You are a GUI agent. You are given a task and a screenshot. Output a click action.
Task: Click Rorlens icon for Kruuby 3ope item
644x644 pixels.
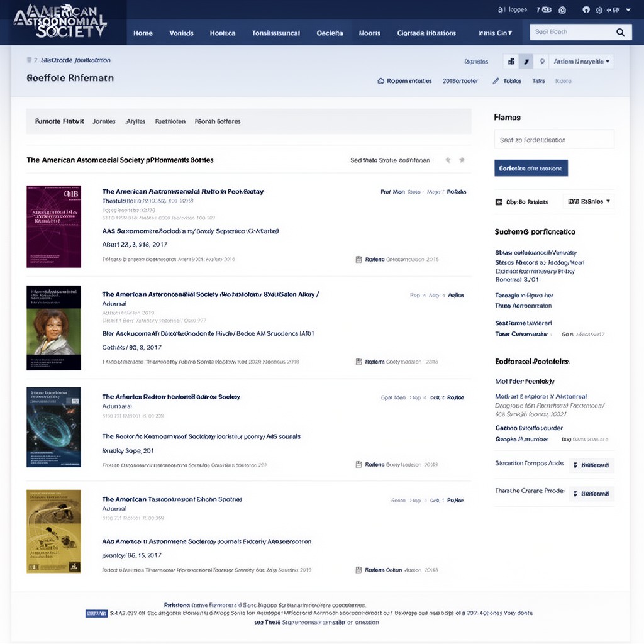(358, 465)
